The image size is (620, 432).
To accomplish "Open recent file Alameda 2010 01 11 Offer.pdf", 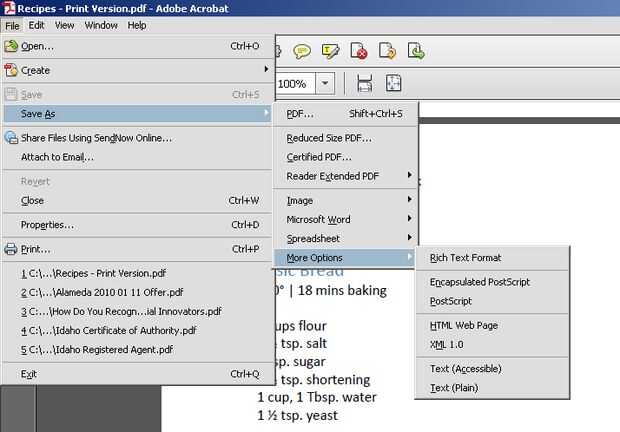I will click(x=137, y=292).
